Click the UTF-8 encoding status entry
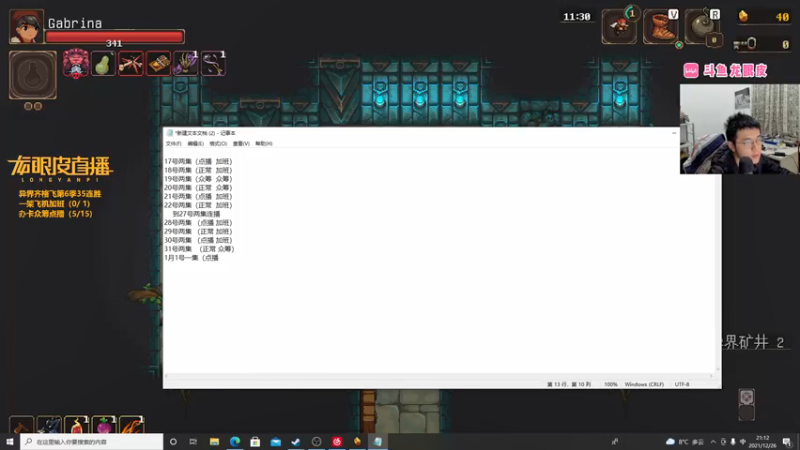Viewport: 800px width, 450px height. pyautogui.click(x=682, y=384)
